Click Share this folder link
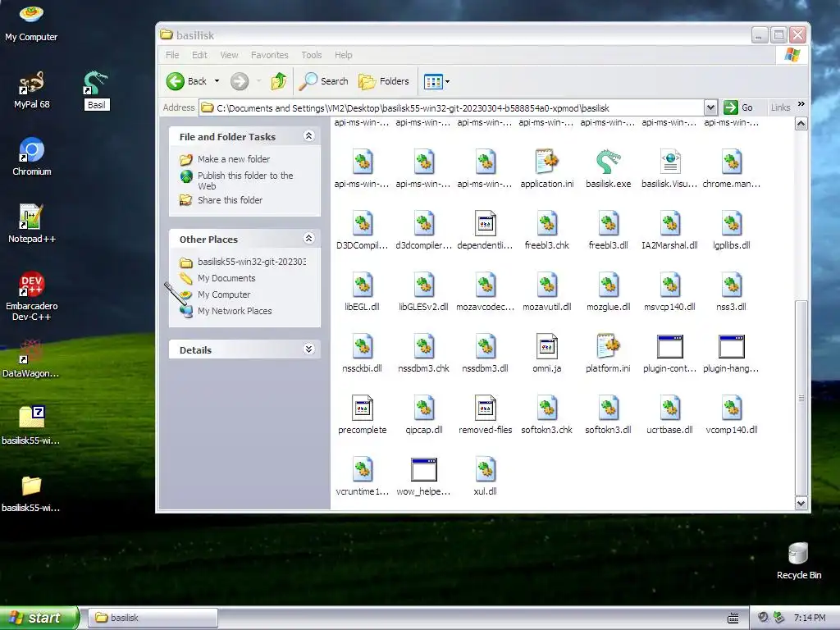Viewport: 840px width, 630px height. pos(230,200)
